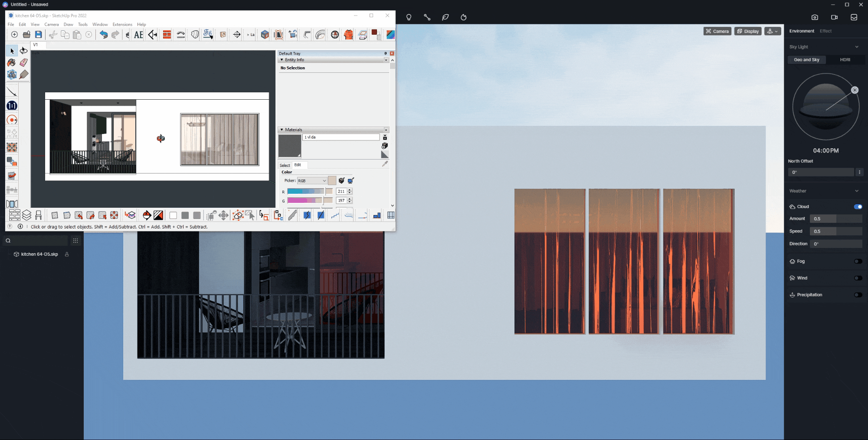Image resolution: width=868 pixels, height=440 pixels.
Task: Open the Picker RGB dropdown
Action: 312,181
